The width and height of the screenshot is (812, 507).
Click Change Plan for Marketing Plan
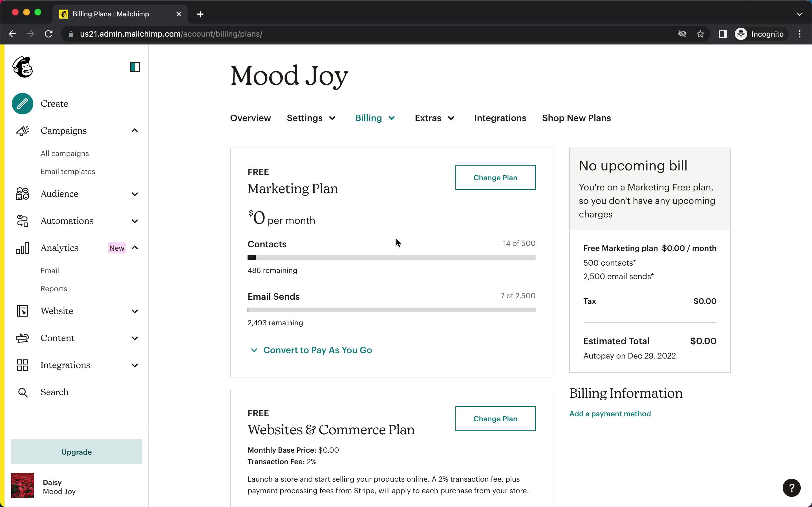coord(495,177)
